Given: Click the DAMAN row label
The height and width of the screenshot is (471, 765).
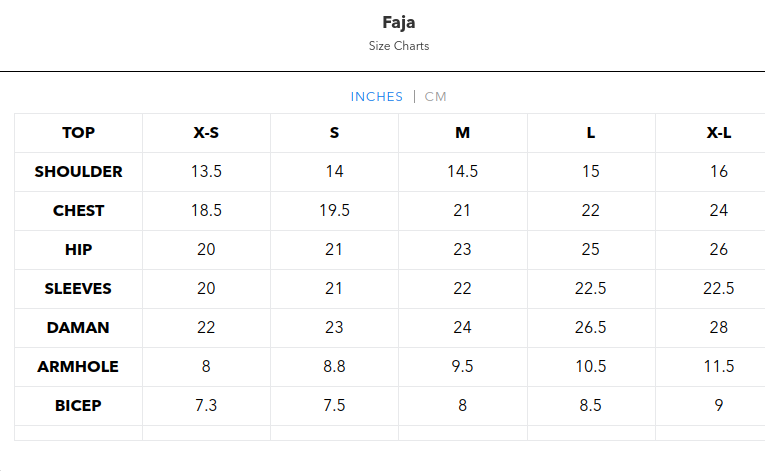Looking at the screenshot, I should tap(79, 328).
